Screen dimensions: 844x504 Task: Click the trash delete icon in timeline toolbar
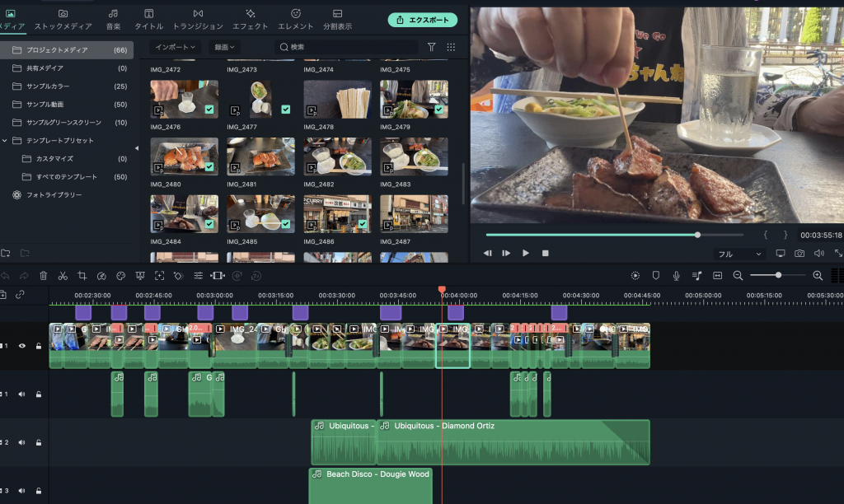point(44,276)
